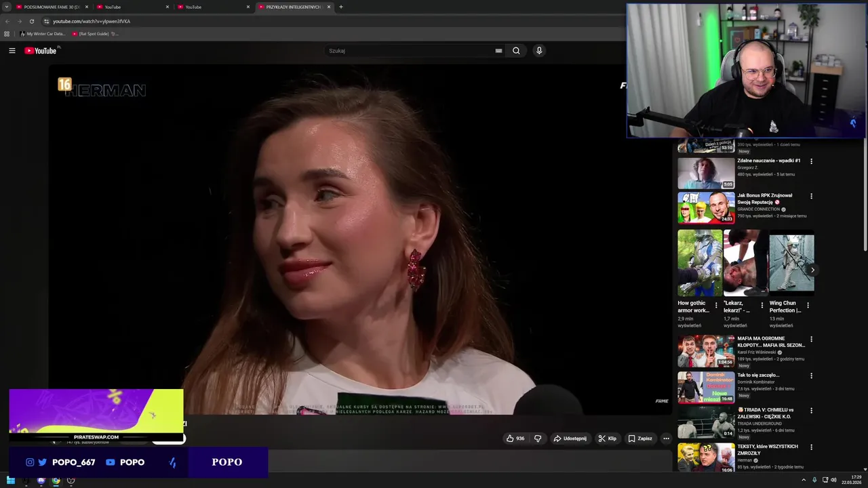868x488 pixels.
Task: Open options for Lekarz, lekarz short
Action: pos(762,305)
